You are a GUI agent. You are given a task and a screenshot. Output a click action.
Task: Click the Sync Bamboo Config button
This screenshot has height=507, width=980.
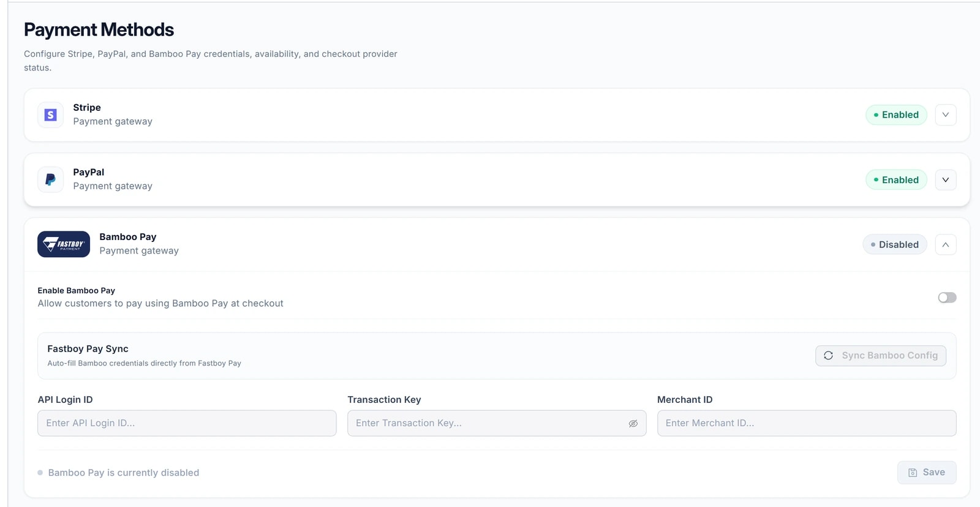881,356
